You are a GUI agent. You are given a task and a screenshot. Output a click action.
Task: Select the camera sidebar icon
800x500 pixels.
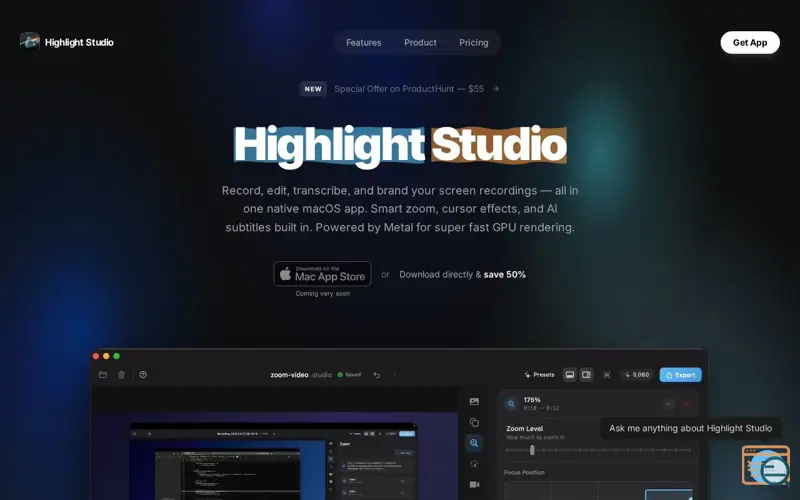474,484
